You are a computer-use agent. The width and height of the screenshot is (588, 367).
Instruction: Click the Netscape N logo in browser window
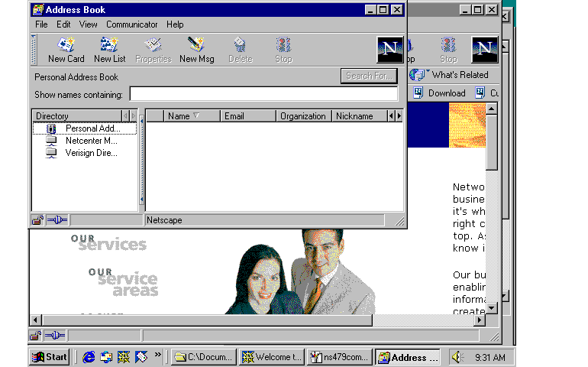pos(484,50)
